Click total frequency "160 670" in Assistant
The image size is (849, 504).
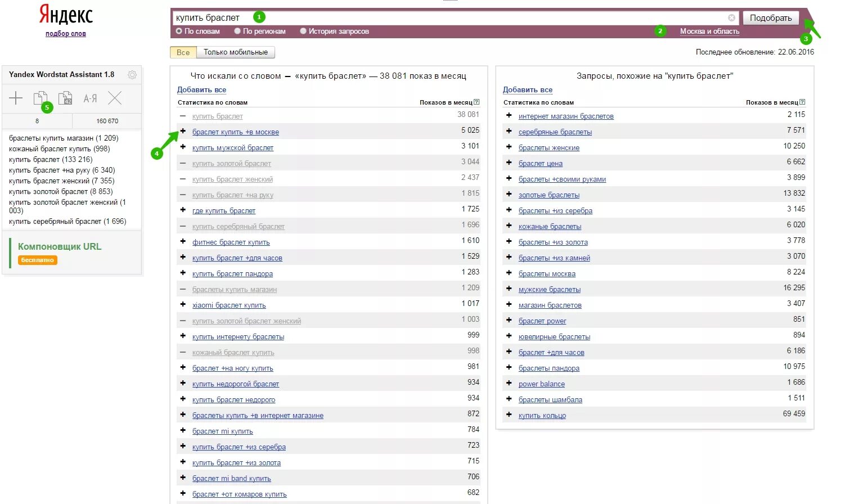(107, 121)
